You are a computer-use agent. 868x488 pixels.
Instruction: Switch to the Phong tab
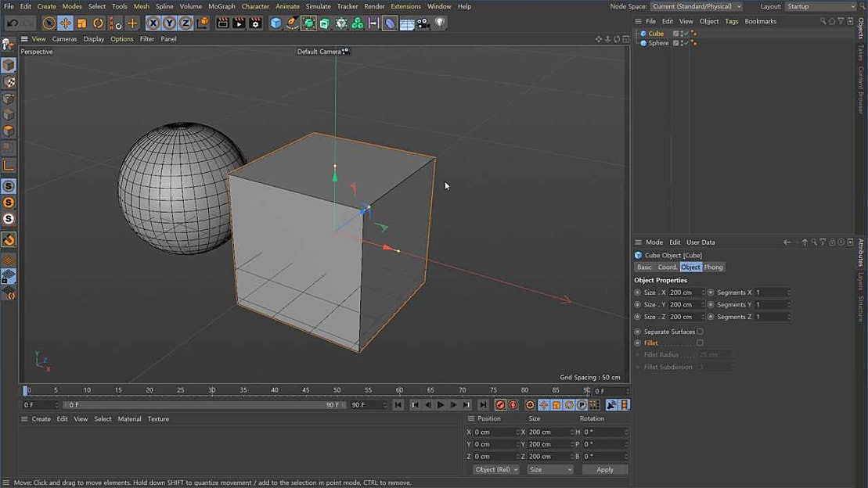coord(713,267)
